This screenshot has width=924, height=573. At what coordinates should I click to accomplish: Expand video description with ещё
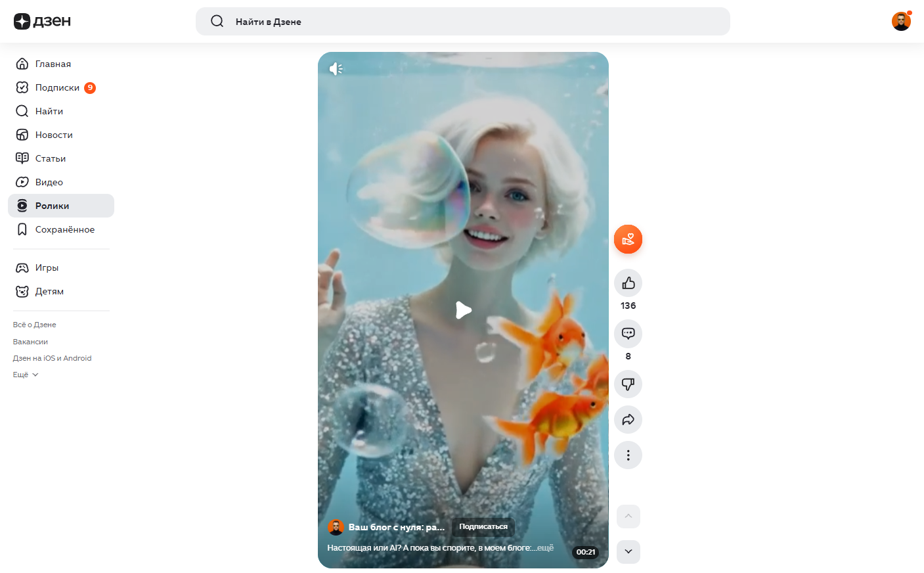coord(545,548)
